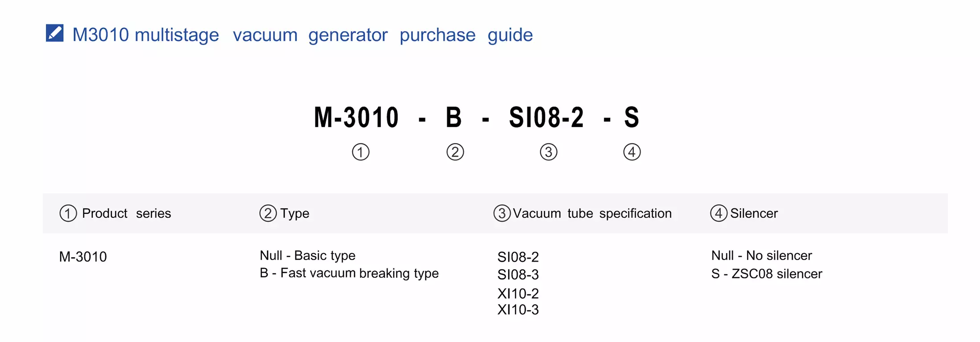The height and width of the screenshot is (342, 980).
Task: Select the S - ZSC08 silencer option
Action: point(767,273)
